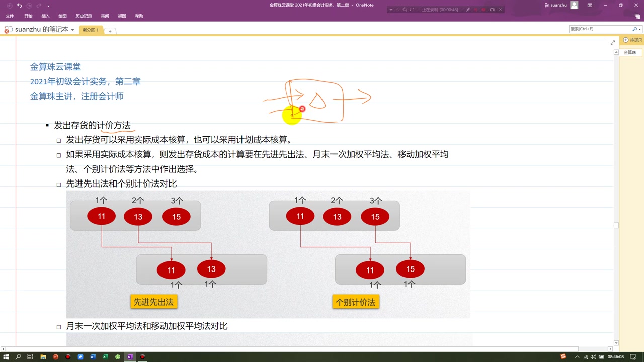Open the 绘图 ribbon tab
Image resolution: width=644 pixels, height=362 pixels.
click(62, 16)
